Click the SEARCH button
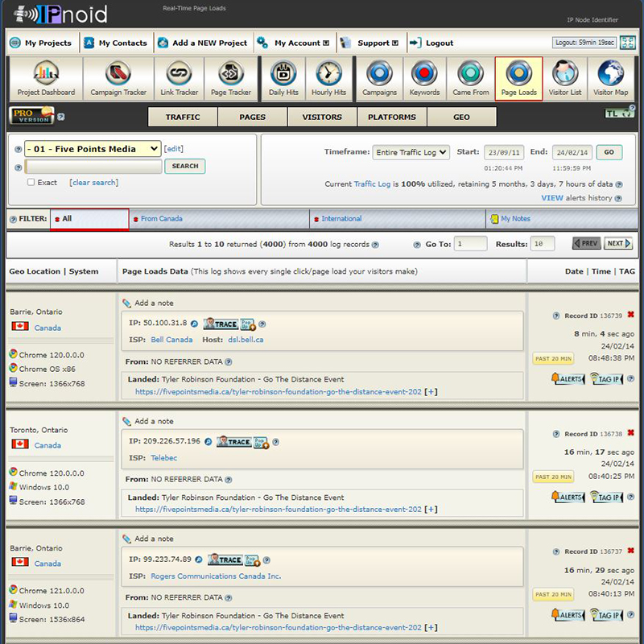The height and width of the screenshot is (644, 644). point(185,166)
